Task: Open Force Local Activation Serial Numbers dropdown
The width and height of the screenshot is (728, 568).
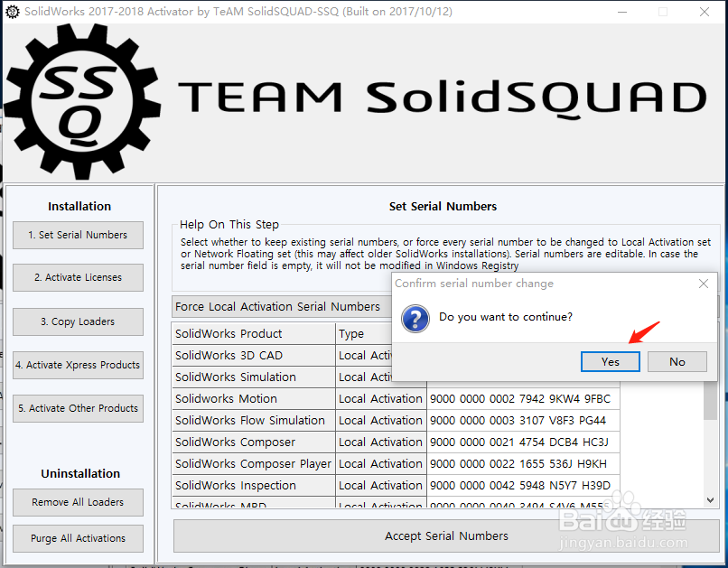Action: (283, 307)
